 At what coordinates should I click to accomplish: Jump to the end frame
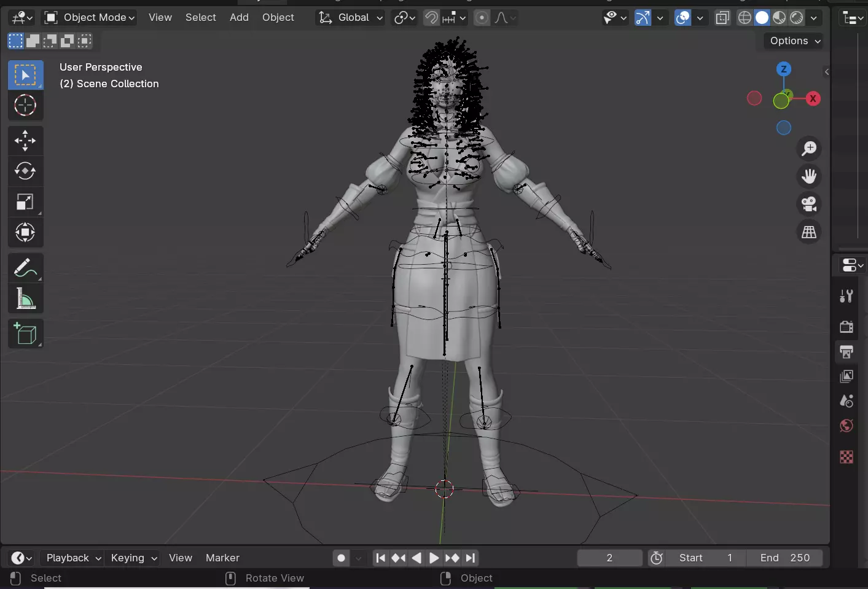pyautogui.click(x=470, y=558)
